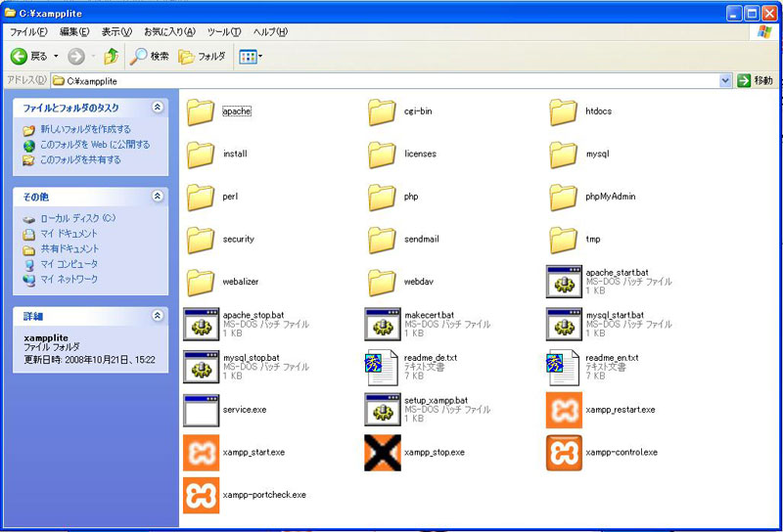Viewport: 783px width, 532px height.
Task: Click このフォルダを共有する link
Action: coord(80,159)
